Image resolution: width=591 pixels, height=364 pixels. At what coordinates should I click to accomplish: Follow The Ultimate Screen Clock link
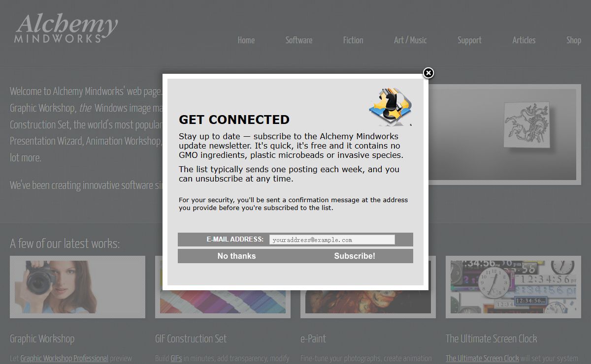482,358
